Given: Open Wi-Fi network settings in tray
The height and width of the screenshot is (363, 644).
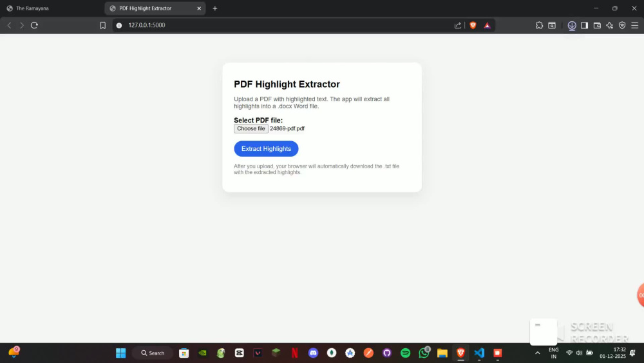Looking at the screenshot, I should point(569,353).
